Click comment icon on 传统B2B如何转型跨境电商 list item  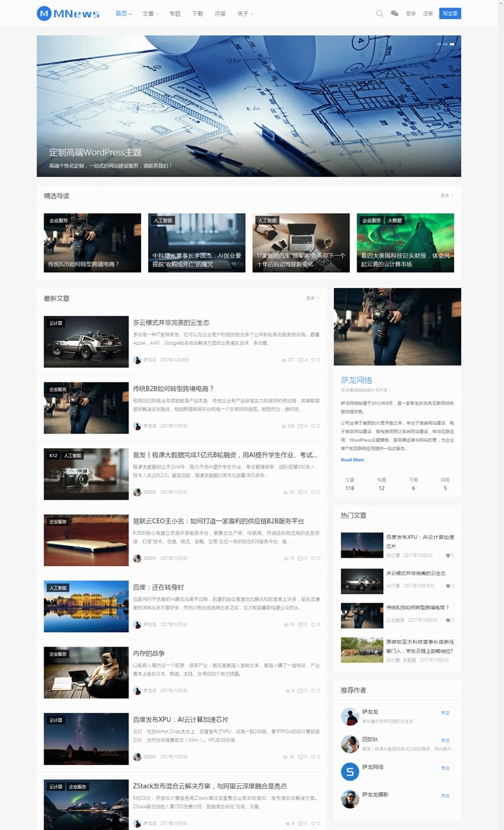pos(301,426)
